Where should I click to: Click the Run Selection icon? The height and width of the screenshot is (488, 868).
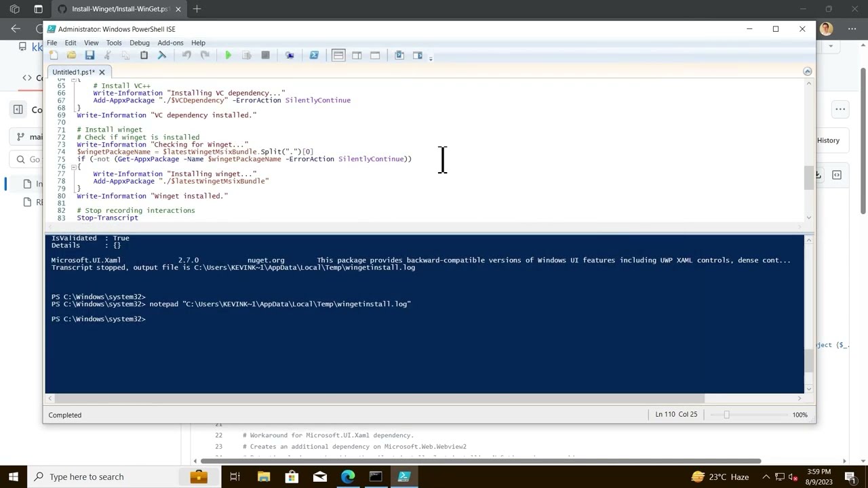[247, 56]
